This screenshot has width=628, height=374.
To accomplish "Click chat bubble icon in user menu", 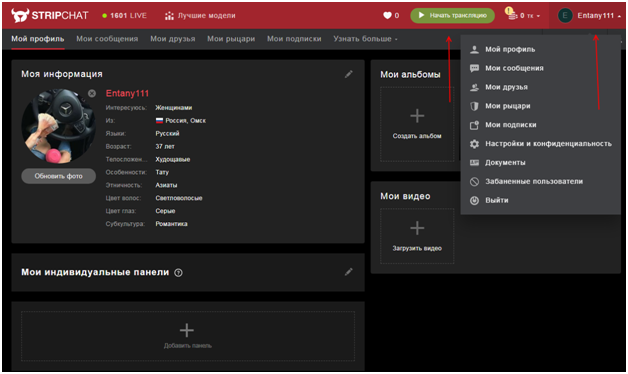I will [x=474, y=68].
